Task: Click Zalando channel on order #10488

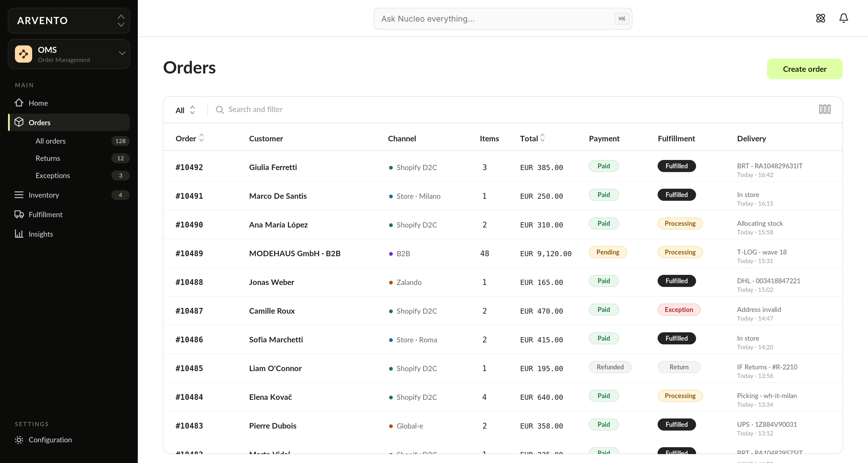Action: tap(405, 282)
